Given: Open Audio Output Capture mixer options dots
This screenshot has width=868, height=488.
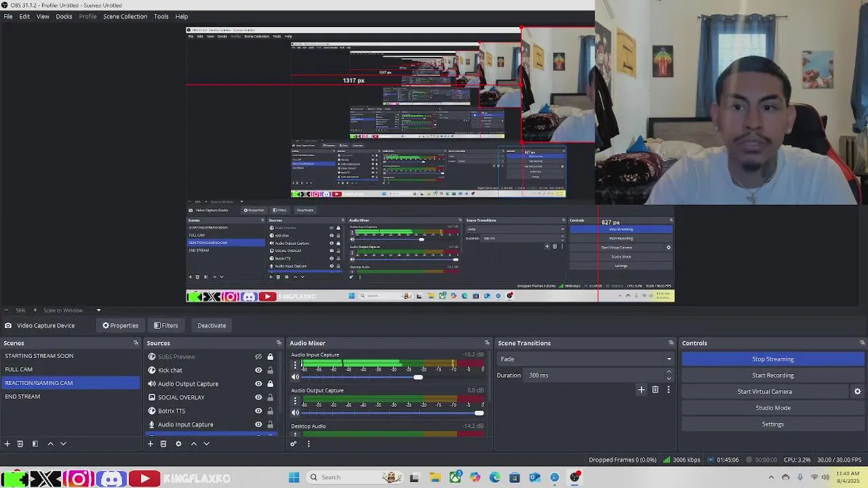Looking at the screenshot, I should 295,401.
